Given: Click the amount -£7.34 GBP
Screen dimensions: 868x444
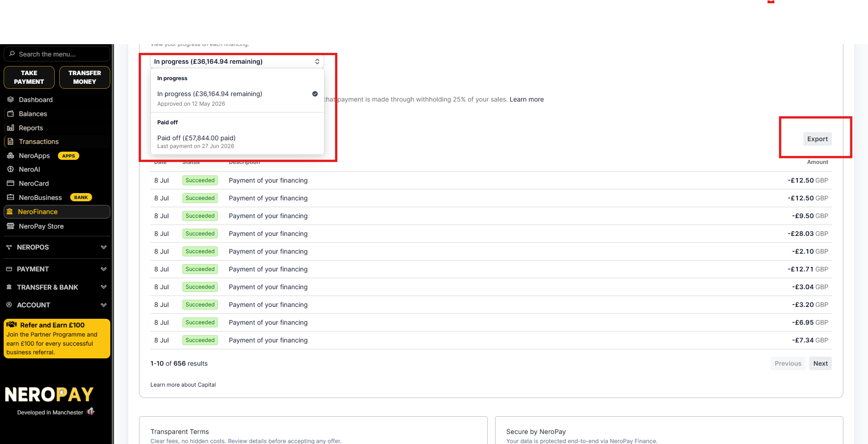Looking at the screenshot, I should tap(810, 340).
